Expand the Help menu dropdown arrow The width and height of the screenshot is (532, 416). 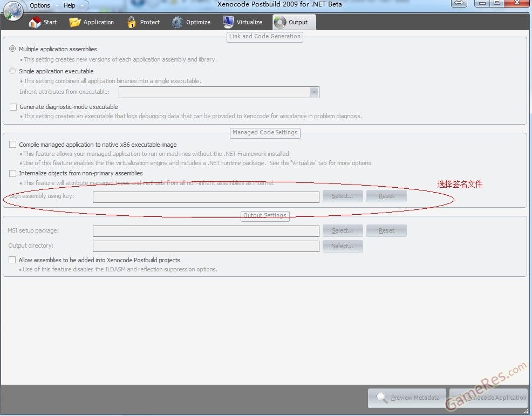click(x=82, y=6)
